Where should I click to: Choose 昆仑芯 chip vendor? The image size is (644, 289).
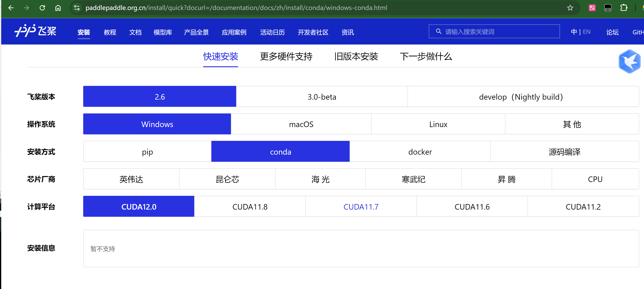(x=227, y=179)
